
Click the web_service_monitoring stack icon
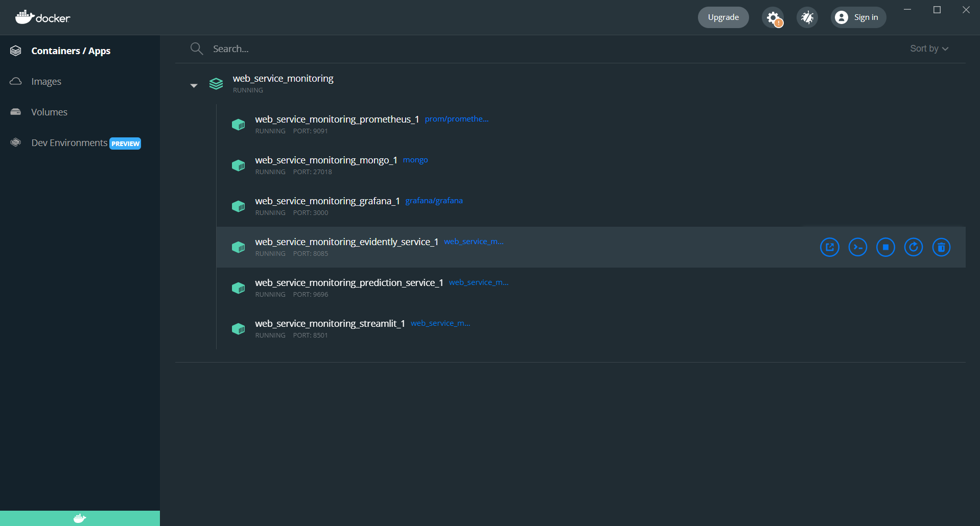coord(216,84)
